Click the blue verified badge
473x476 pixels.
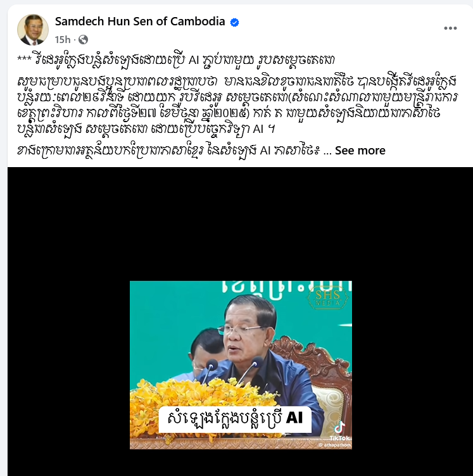point(234,22)
